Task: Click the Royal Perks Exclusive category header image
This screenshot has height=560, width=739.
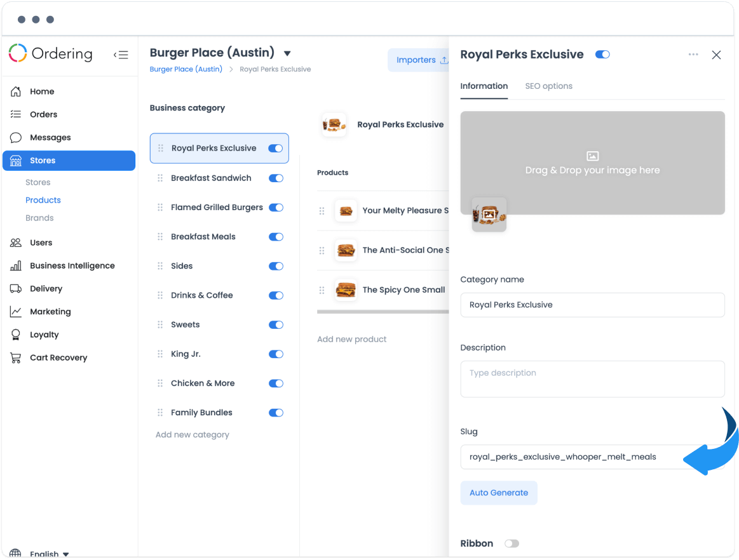Action: tap(334, 125)
